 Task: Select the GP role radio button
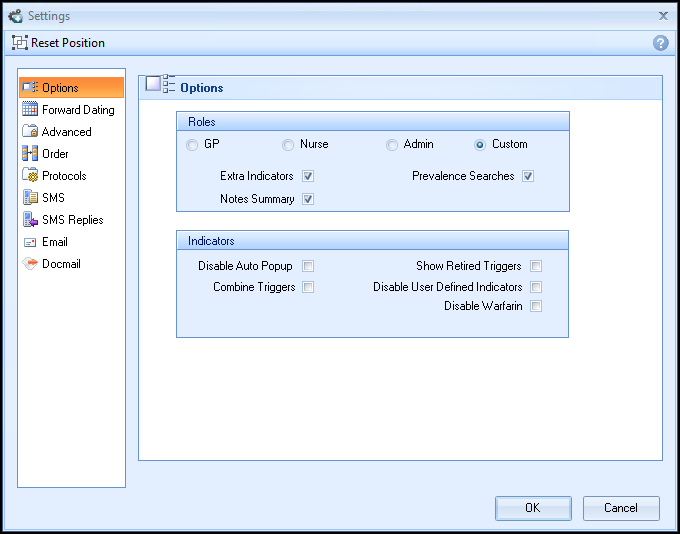[192, 145]
